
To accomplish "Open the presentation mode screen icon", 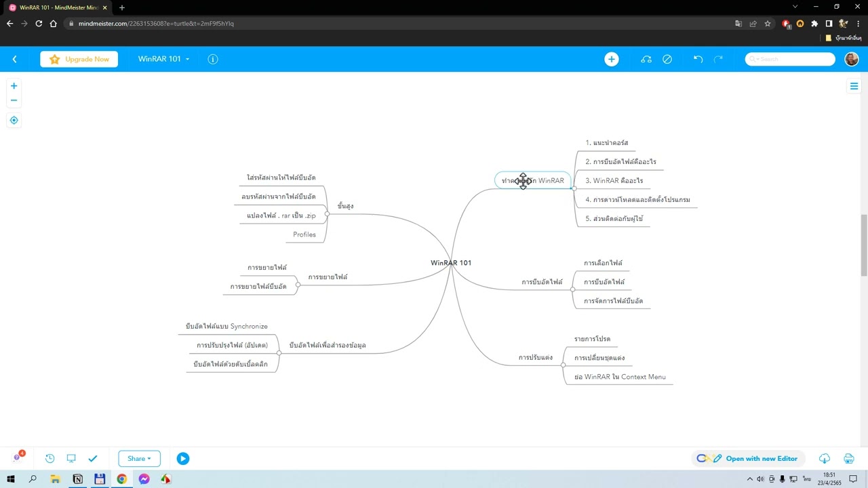I will coord(71,458).
